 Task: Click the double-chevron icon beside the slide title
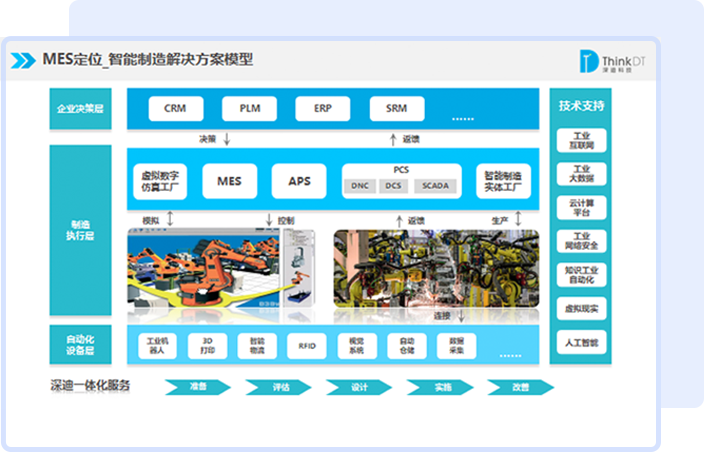(x=23, y=60)
